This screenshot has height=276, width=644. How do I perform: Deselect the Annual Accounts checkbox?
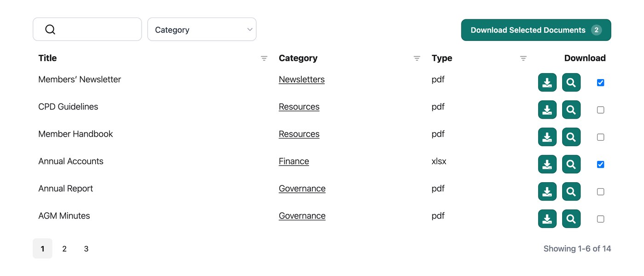(x=600, y=164)
